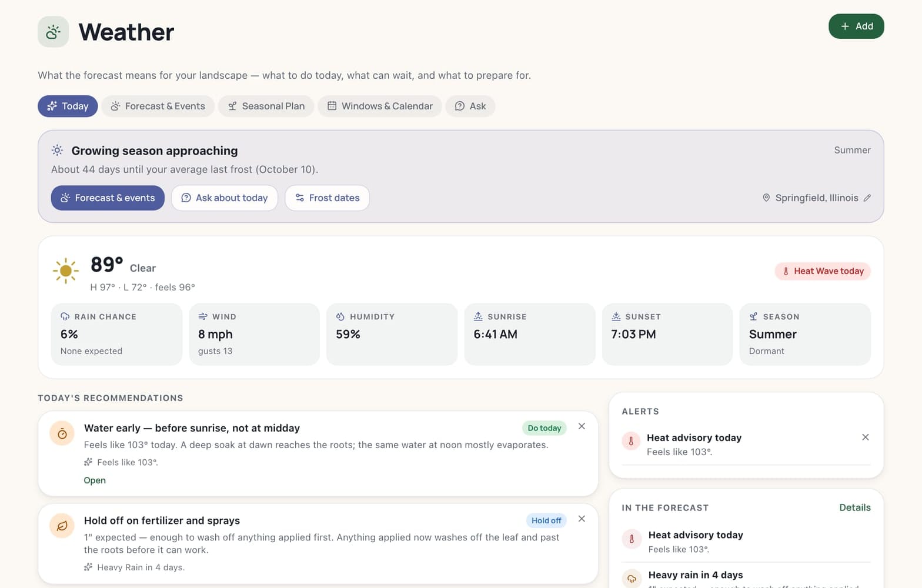
Task: Click the Sunset icon
Action: (x=616, y=316)
